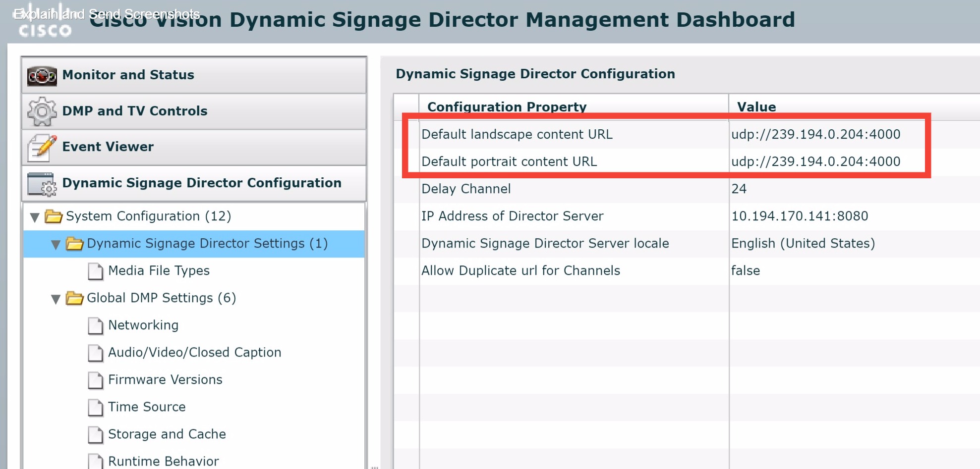Viewport: 980px width, 469px height.
Task: Collapse Dynamic Signage Director Settings node
Action: click(x=56, y=244)
